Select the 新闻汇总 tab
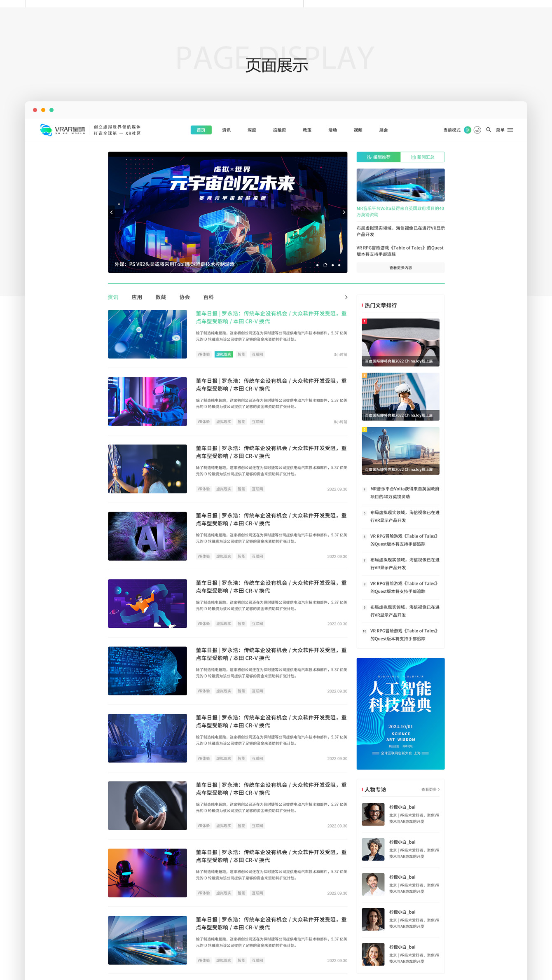 pos(422,157)
